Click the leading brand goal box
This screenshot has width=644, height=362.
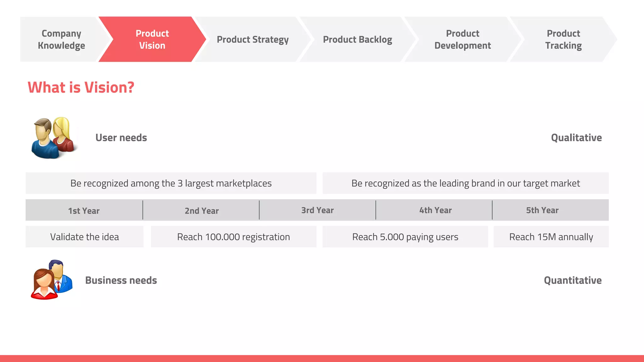click(x=466, y=183)
